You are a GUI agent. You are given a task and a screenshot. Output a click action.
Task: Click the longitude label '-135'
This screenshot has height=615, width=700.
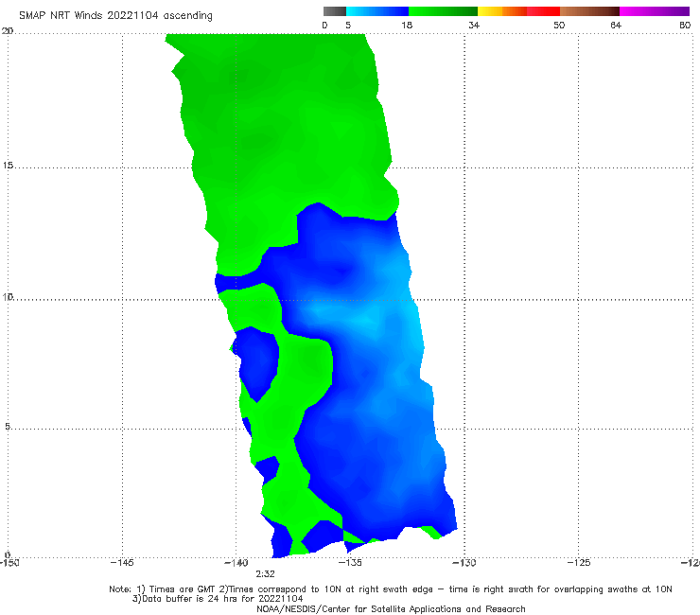(350, 563)
